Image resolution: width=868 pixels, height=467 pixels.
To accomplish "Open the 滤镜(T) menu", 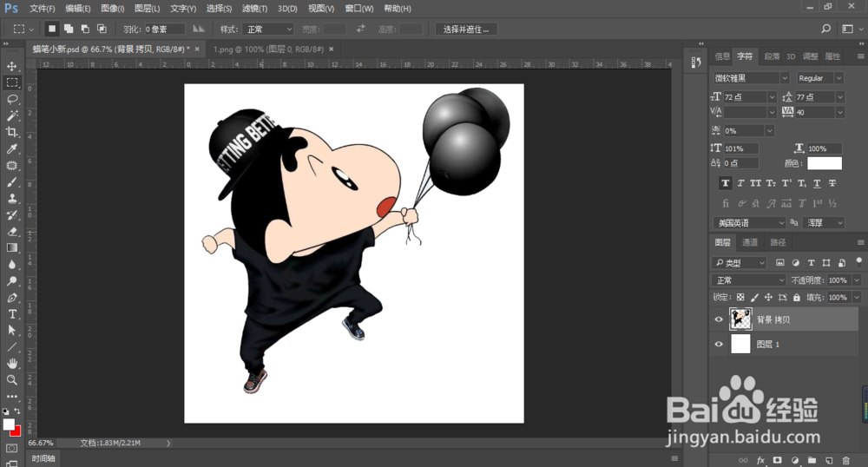I will [254, 9].
